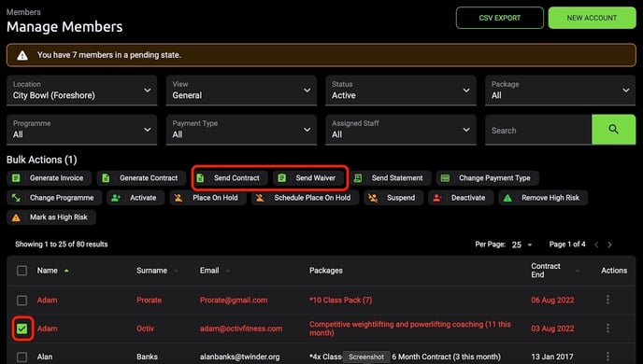Open the Location dropdown

[x=81, y=91]
